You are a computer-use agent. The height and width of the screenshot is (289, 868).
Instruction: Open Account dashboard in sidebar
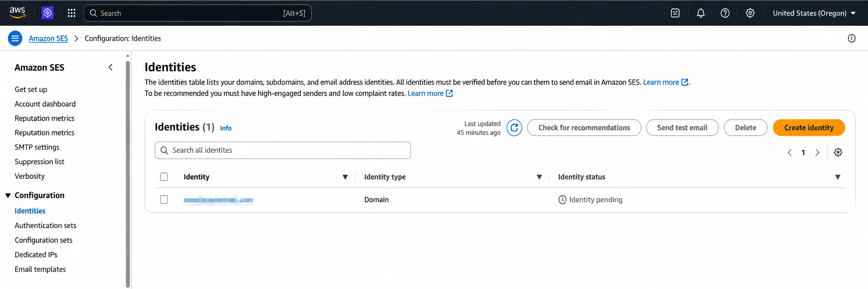tap(45, 104)
